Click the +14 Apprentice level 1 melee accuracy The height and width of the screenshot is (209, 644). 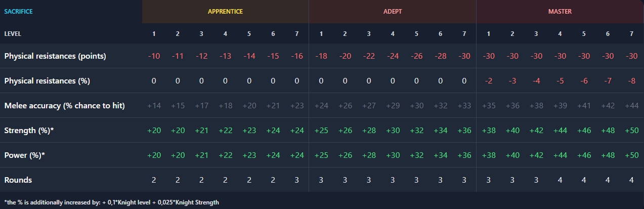pyautogui.click(x=154, y=105)
